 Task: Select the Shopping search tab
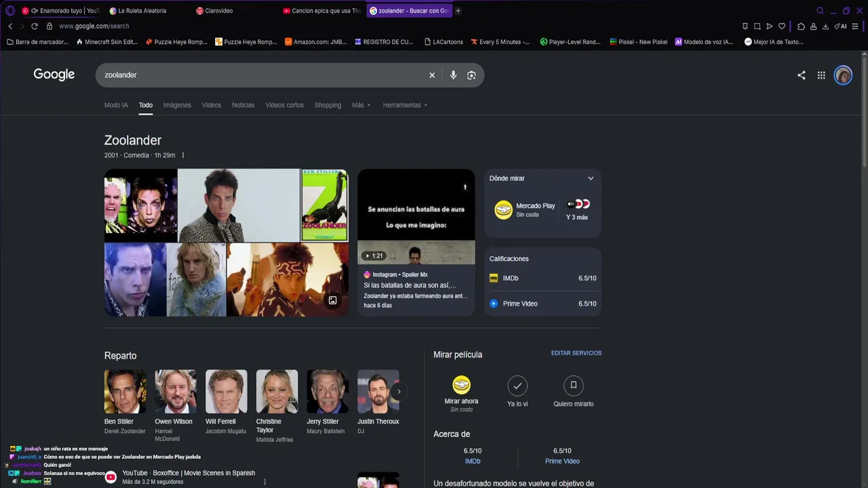(x=328, y=105)
